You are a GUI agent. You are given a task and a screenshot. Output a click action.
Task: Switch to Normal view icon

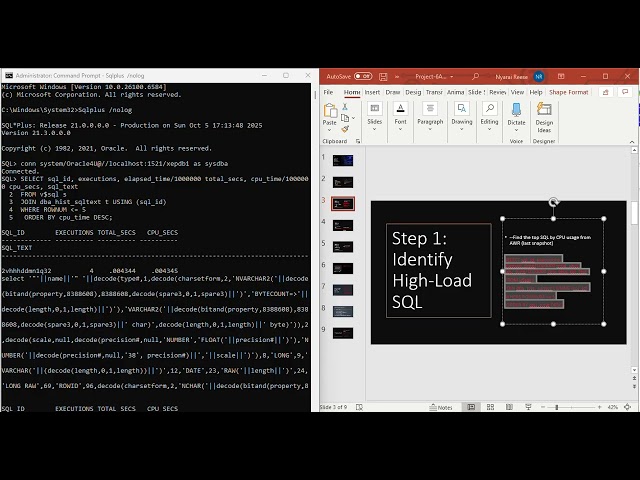(x=471, y=407)
